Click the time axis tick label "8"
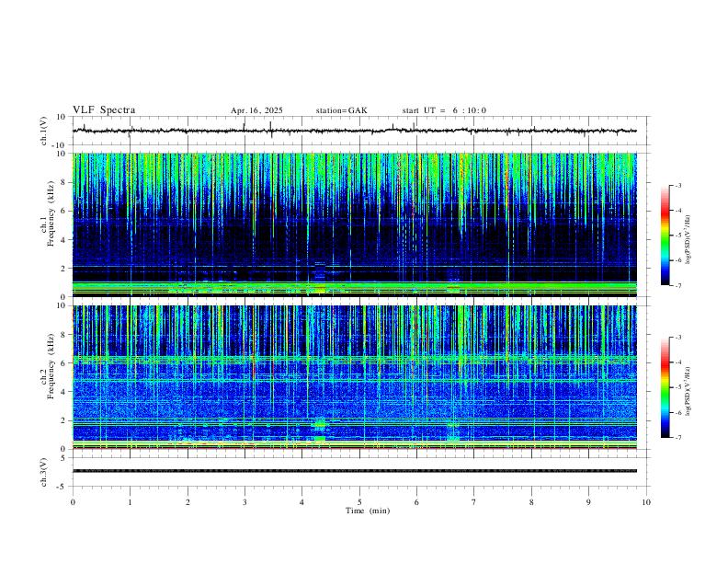The height and width of the screenshot is (563, 728). pos(531,502)
